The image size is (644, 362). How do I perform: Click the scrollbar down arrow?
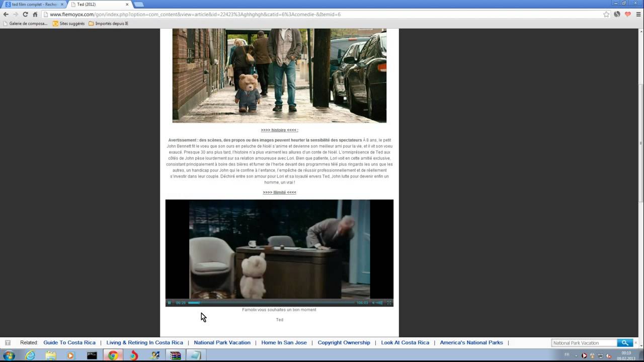coord(640,346)
